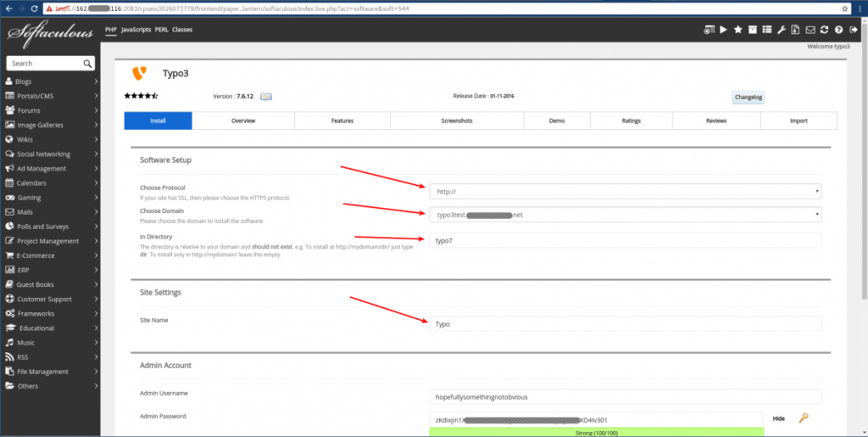Image resolution: width=868 pixels, height=437 pixels.
Task: Click the Music note icon in sidebar
Action: (9, 342)
